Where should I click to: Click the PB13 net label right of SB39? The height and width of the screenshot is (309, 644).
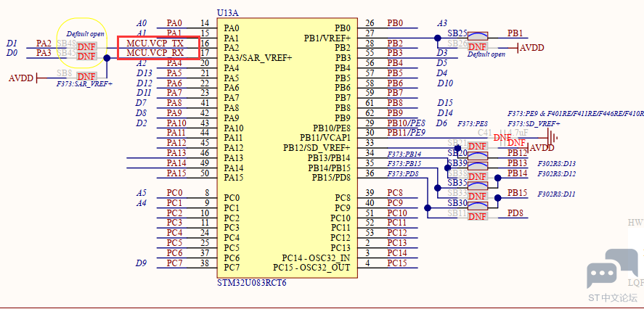click(517, 163)
